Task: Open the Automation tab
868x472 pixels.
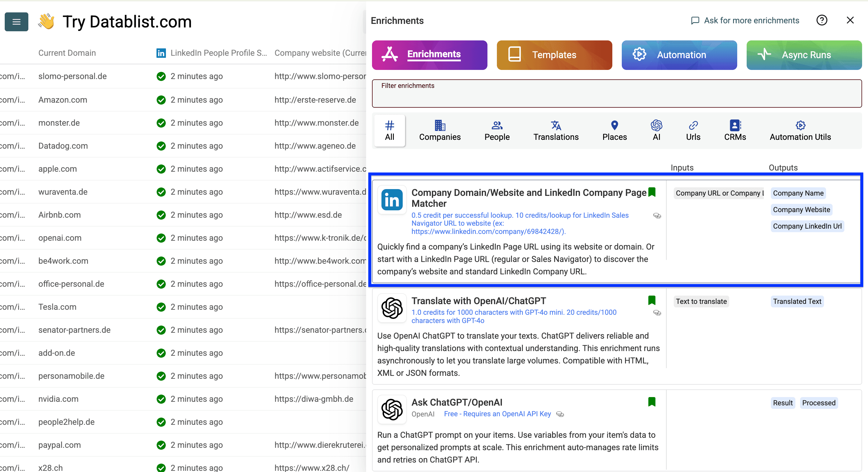Action: tap(679, 55)
